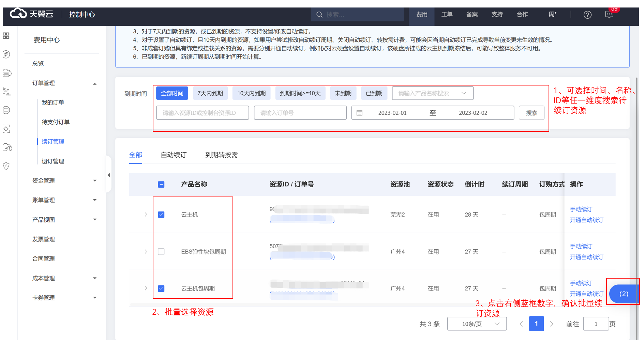644x345 pixels.
Task: Open the VPC network sidebar icon
Action: (6, 91)
